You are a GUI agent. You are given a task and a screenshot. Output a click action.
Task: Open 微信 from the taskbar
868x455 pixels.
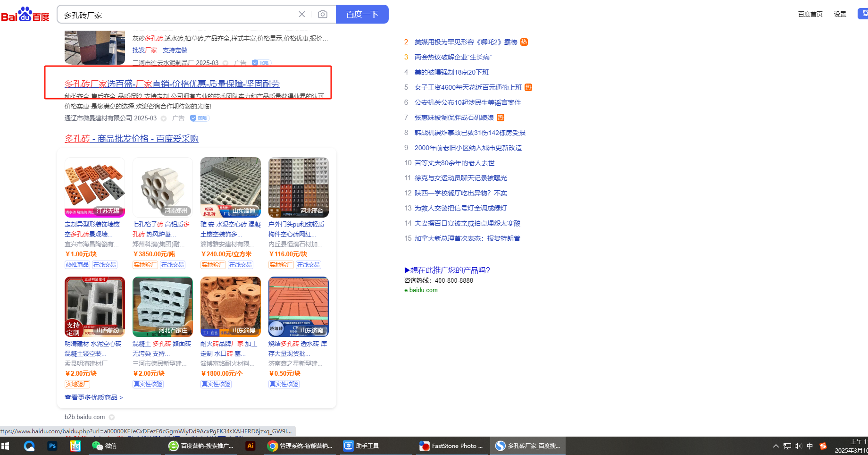point(105,446)
